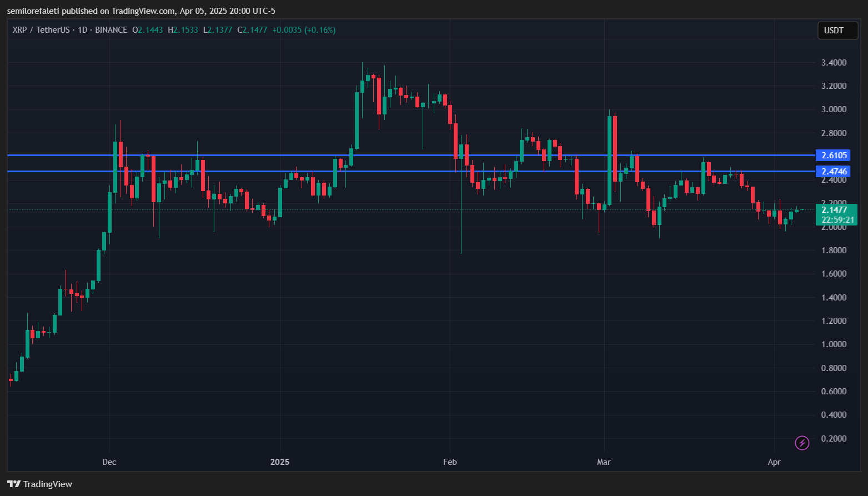Click the 3.4000 price scale label
The height and width of the screenshot is (496, 868).
834,63
